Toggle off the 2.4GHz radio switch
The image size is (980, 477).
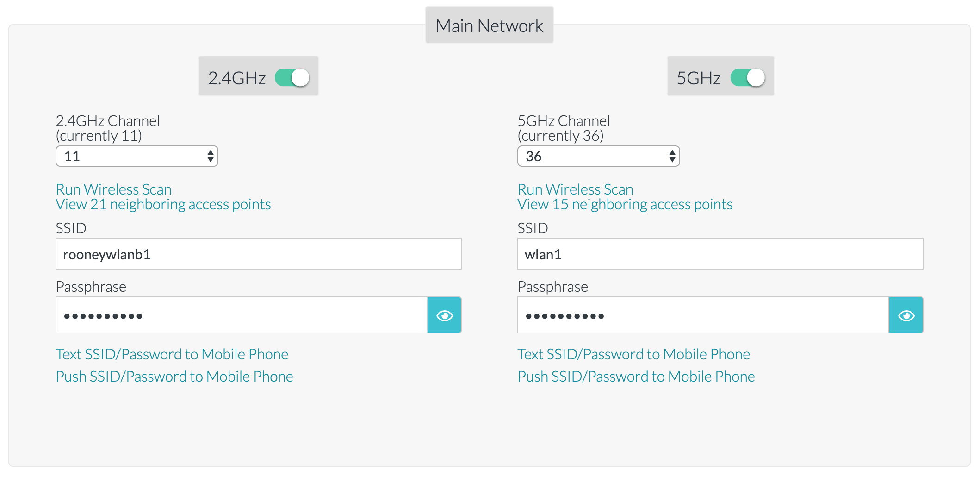[x=292, y=77]
